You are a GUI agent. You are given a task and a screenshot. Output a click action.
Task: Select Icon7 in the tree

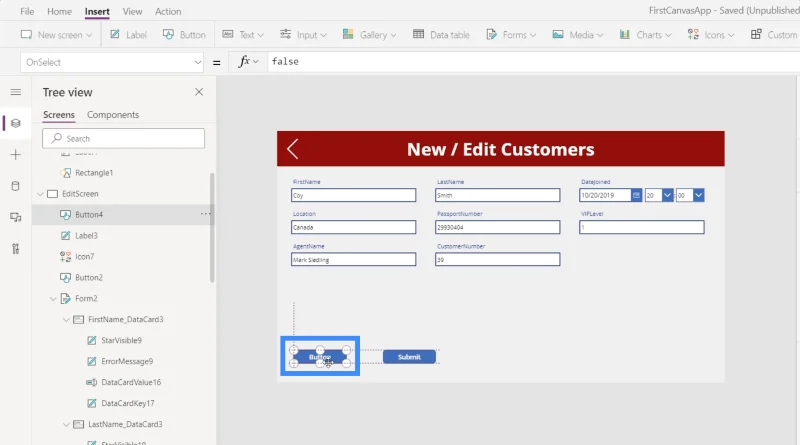point(84,257)
